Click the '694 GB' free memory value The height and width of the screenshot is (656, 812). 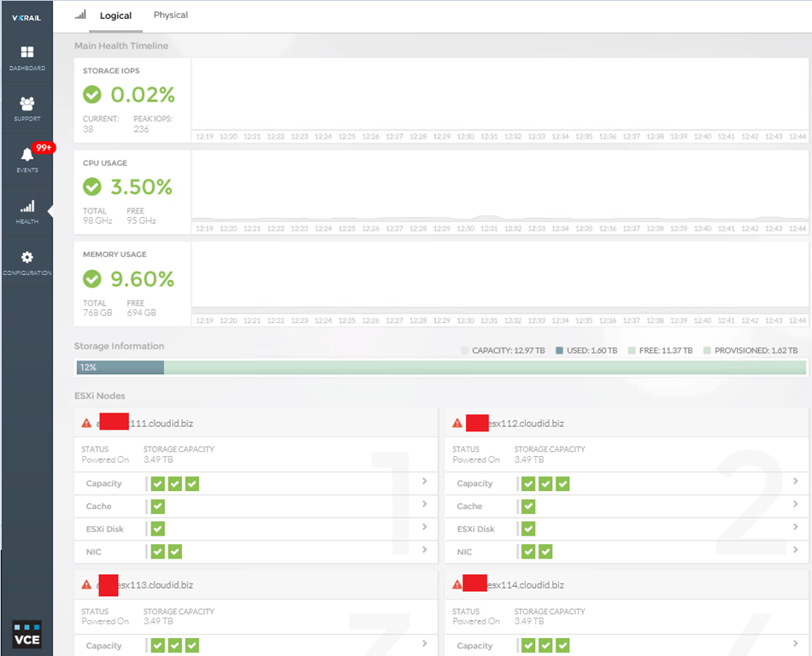(141, 313)
